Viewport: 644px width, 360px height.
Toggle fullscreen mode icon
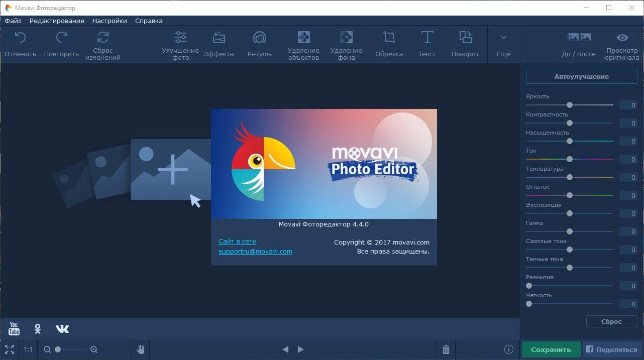point(9,349)
